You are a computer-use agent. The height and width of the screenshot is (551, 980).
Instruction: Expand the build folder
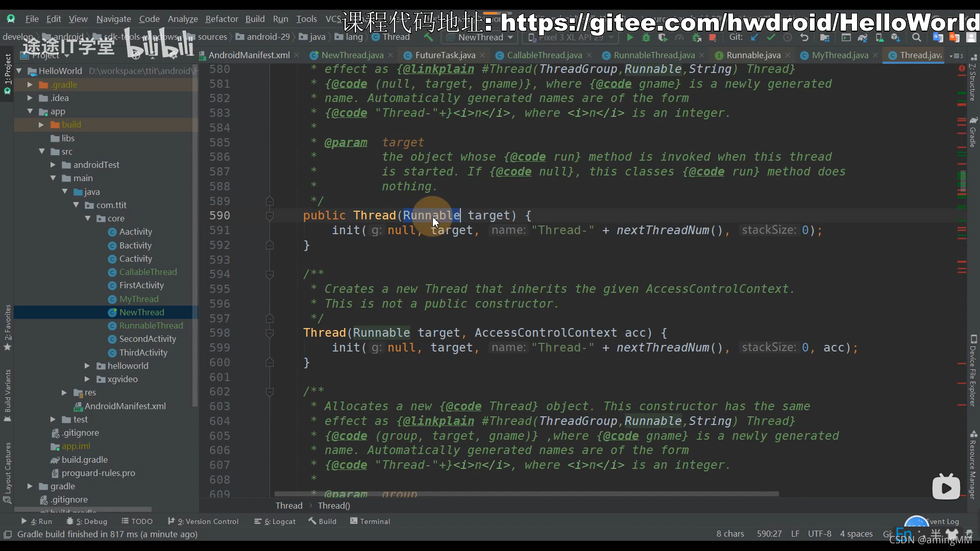click(x=41, y=124)
